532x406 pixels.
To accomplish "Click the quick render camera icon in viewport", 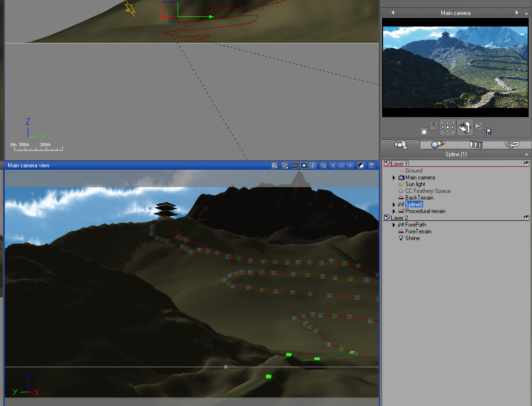I will pyautogui.click(x=285, y=165).
